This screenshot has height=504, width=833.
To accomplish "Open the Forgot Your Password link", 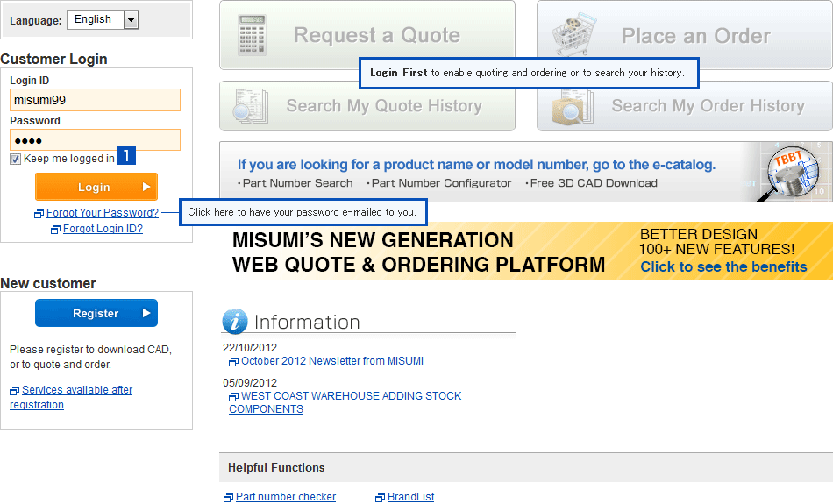I will pos(103,213).
